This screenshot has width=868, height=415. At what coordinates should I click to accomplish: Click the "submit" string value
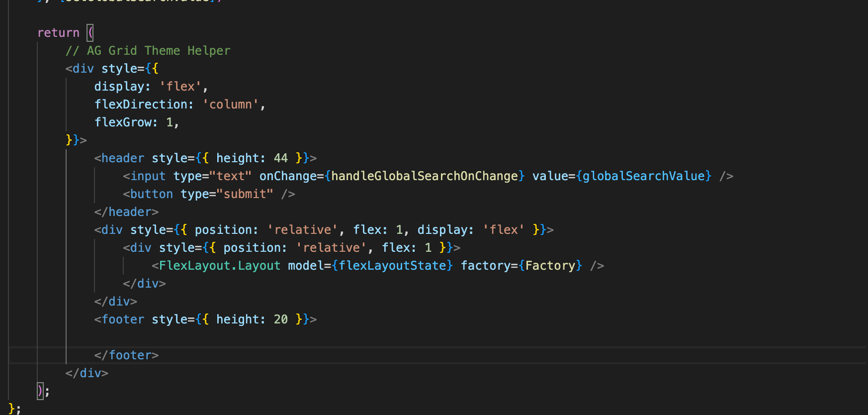(245, 194)
